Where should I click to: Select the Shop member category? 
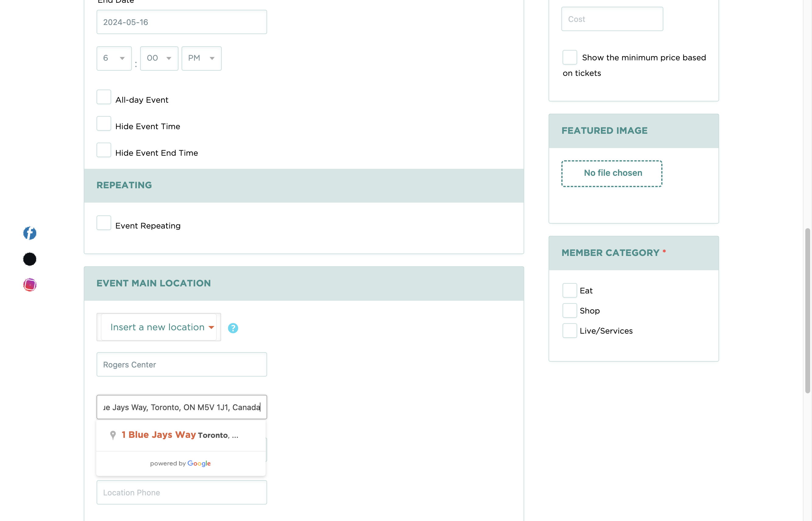(x=570, y=310)
